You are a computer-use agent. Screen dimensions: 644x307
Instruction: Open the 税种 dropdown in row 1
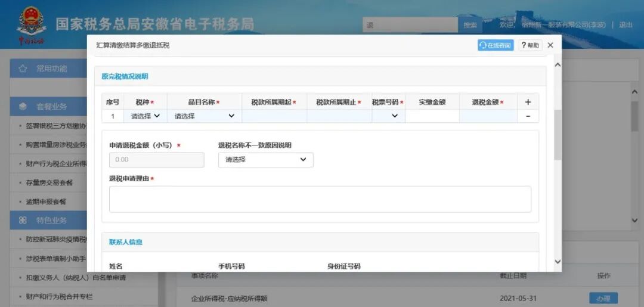tap(145, 116)
